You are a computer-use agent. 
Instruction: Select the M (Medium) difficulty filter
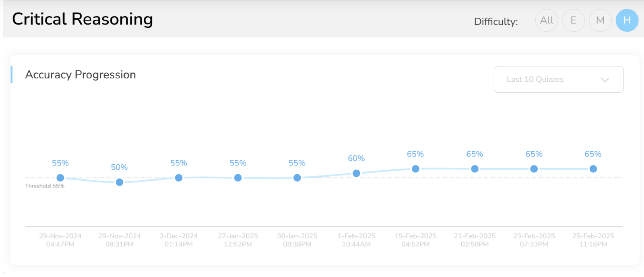tap(600, 21)
